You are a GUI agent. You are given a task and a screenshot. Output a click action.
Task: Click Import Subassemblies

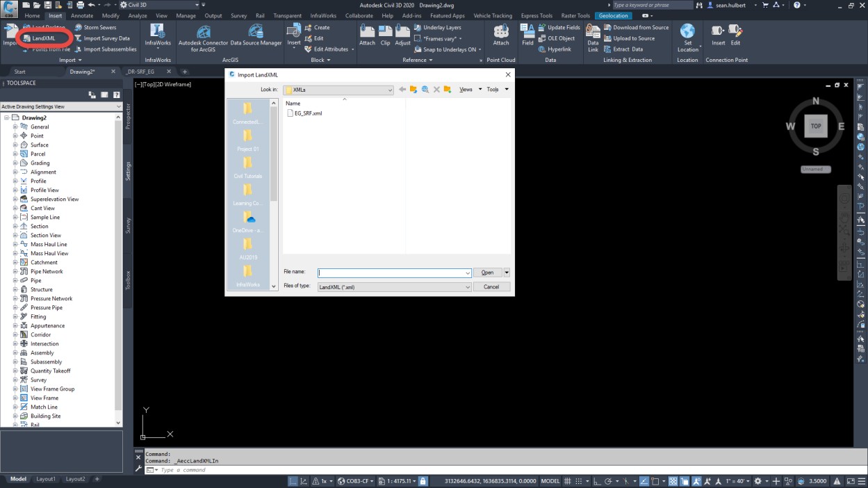coord(106,49)
